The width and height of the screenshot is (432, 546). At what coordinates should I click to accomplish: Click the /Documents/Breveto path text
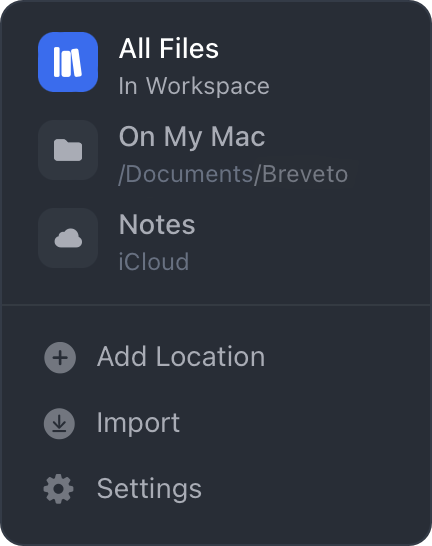click(x=233, y=174)
